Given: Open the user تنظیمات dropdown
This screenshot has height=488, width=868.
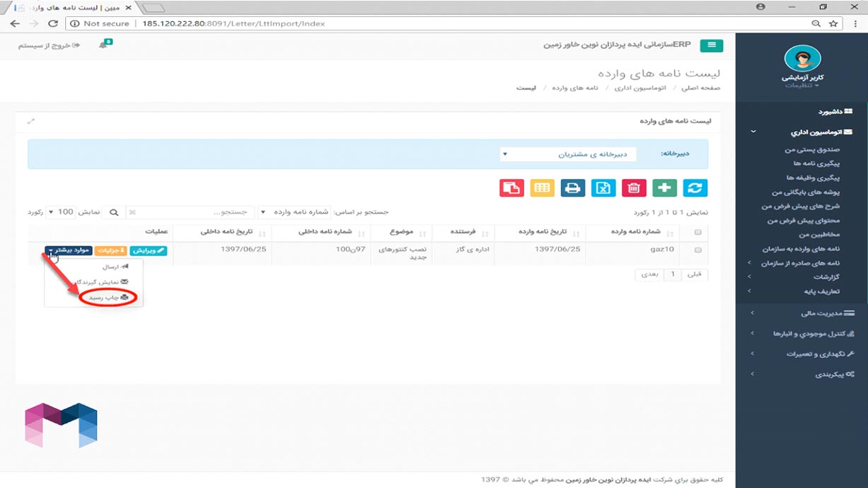Looking at the screenshot, I should [x=802, y=86].
